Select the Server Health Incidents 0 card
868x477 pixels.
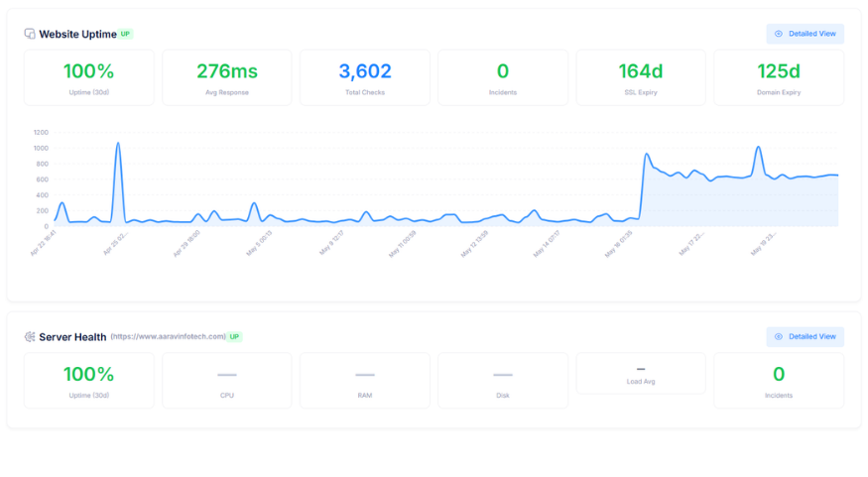(x=779, y=381)
